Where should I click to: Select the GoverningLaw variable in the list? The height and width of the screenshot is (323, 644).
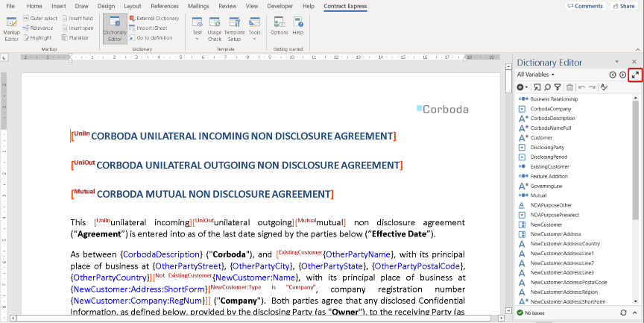[x=546, y=186]
